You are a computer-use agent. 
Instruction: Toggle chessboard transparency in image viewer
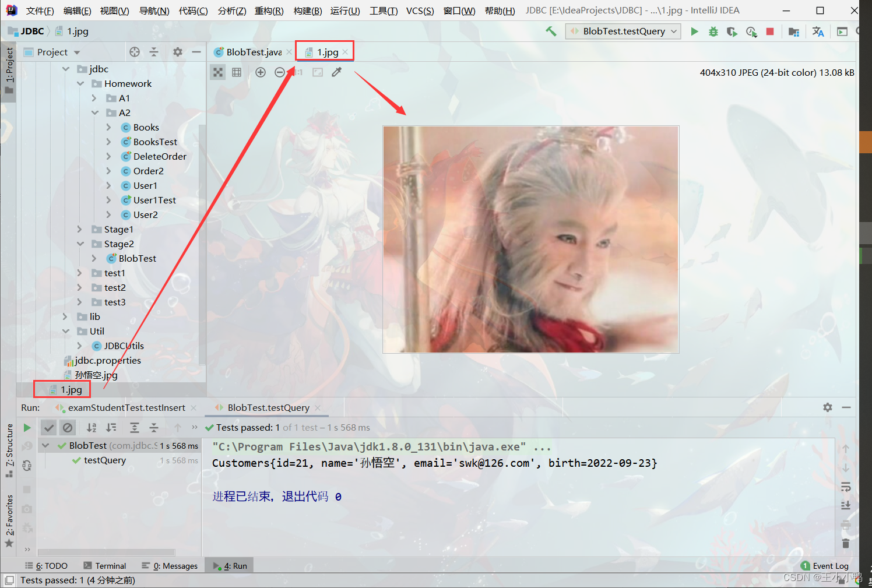click(x=218, y=72)
